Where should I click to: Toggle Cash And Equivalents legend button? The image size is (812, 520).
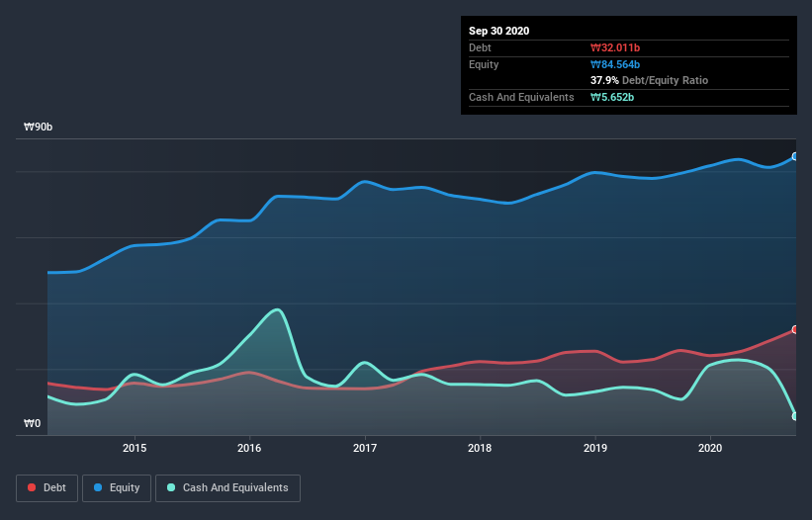tap(227, 488)
